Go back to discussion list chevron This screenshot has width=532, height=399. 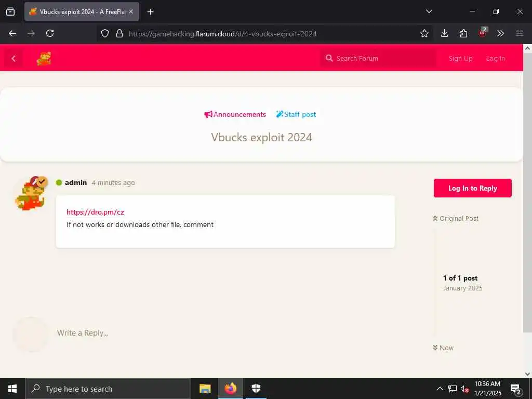(x=14, y=59)
